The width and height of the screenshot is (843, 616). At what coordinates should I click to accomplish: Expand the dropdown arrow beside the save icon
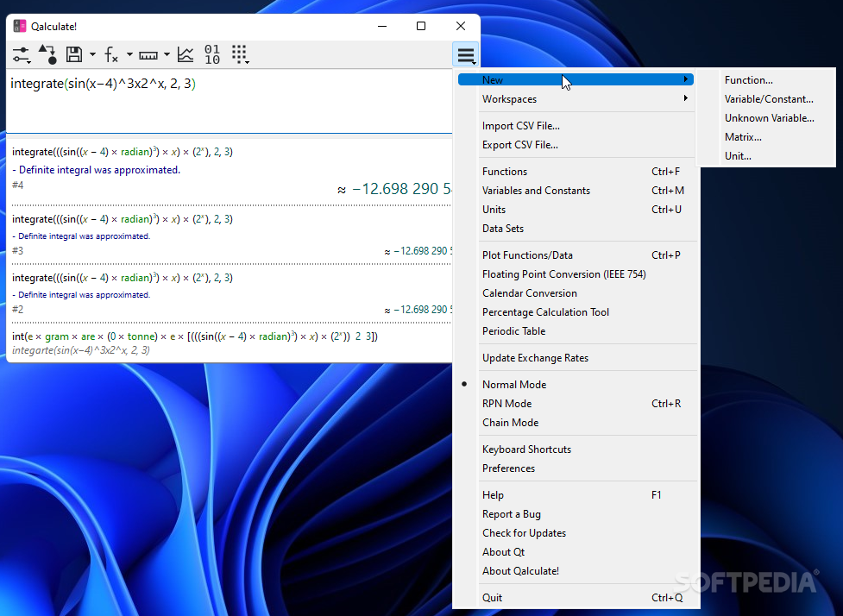[92, 54]
